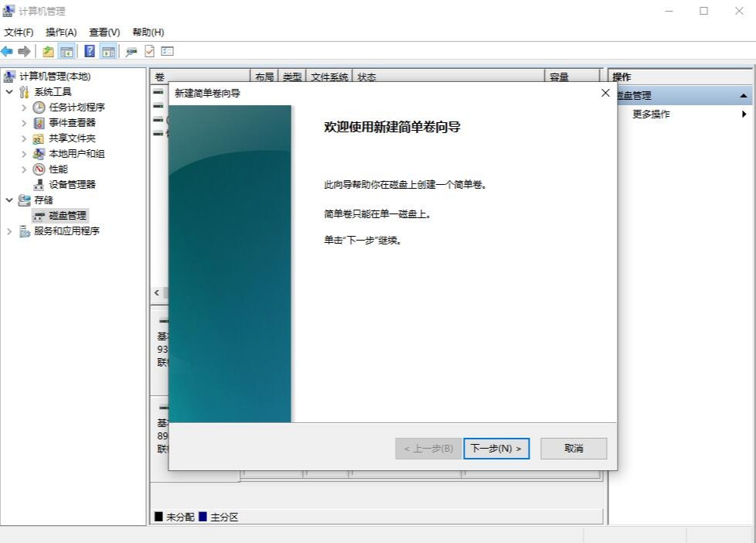Click the checkmark sheet toolbar icon
This screenshot has width=756, height=543.
149,51
